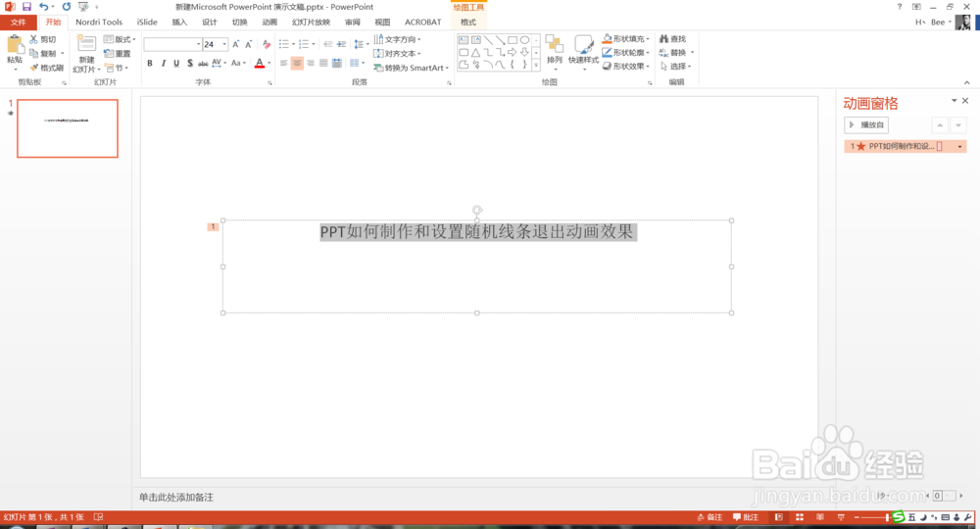Image resolution: width=980 pixels, height=529 pixels.
Task: Switch to reading view icon
Action: point(820,517)
